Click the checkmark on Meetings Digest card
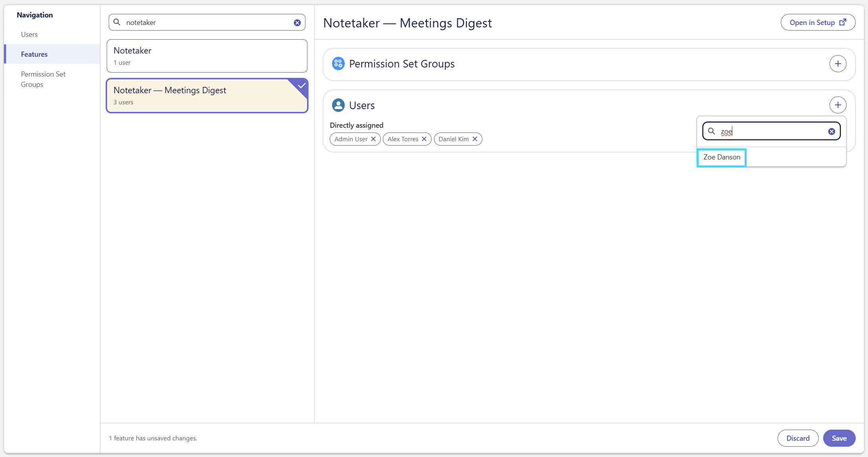This screenshot has height=457, width=868. pos(301,85)
